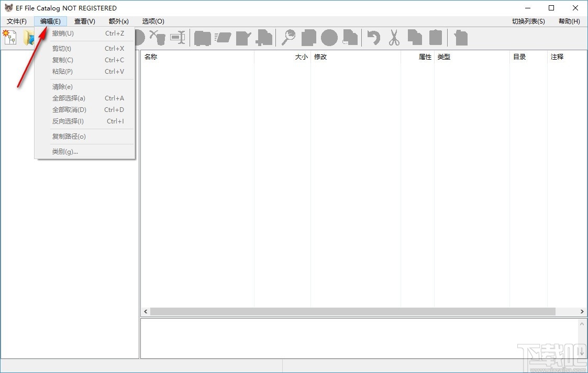Open 帮助(H) from the menu bar
This screenshot has width=588, height=373.
569,21
